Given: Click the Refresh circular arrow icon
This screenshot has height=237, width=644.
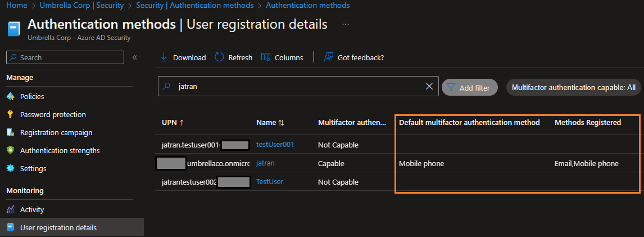Looking at the screenshot, I should tap(219, 57).
